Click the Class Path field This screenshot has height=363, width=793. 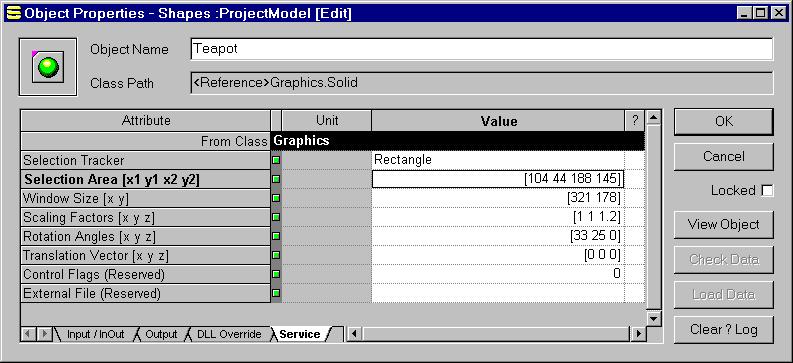[481, 82]
